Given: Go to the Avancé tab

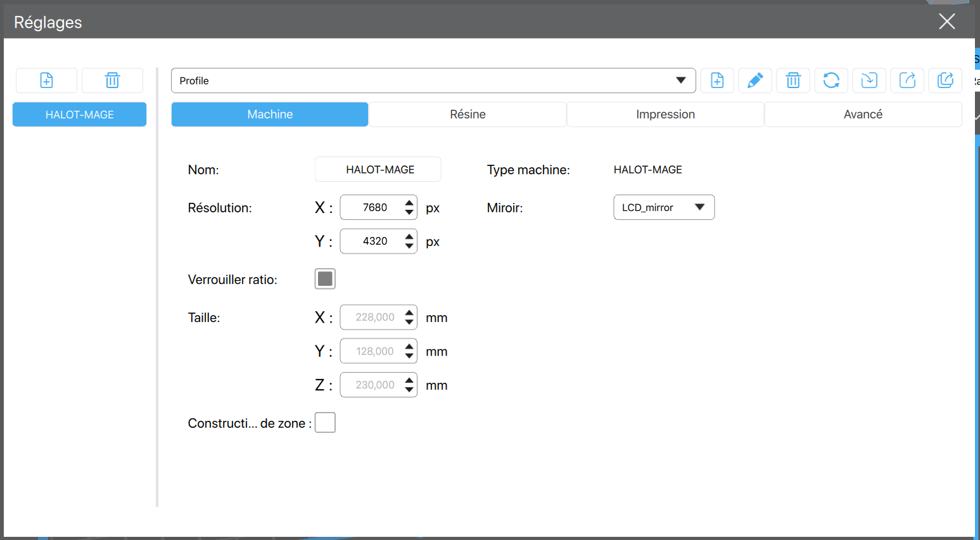Looking at the screenshot, I should point(863,115).
